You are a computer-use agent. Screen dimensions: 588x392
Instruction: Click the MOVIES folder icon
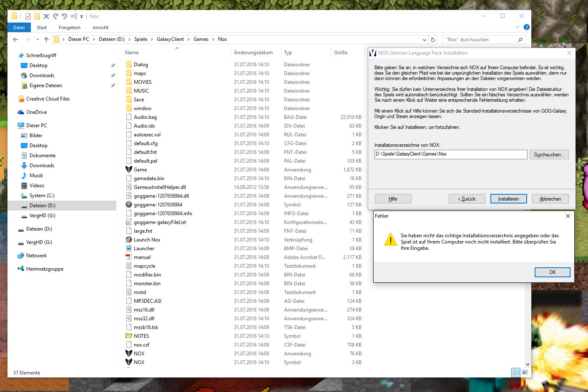tap(129, 82)
